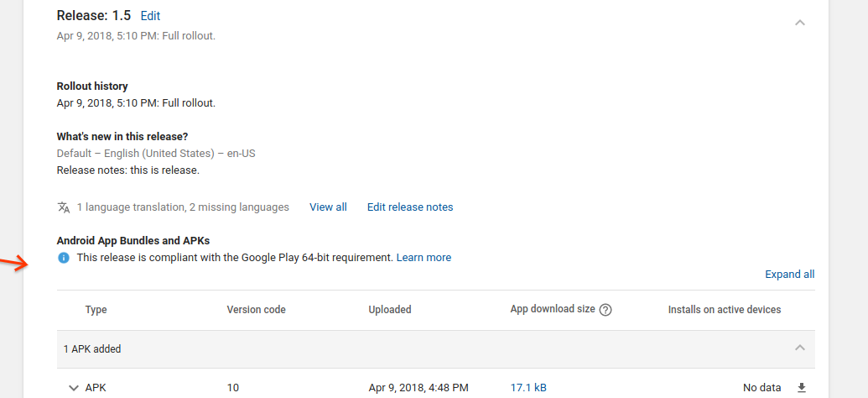Image resolution: width=868 pixels, height=398 pixels.
Task: Expand the APK row details chevron
Action: [x=72, y=388]
